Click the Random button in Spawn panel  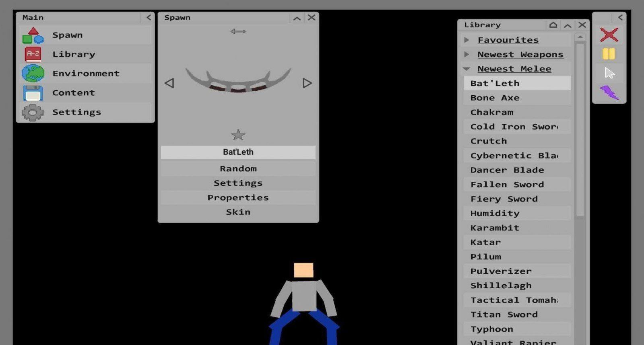click(x=238, y=168)
